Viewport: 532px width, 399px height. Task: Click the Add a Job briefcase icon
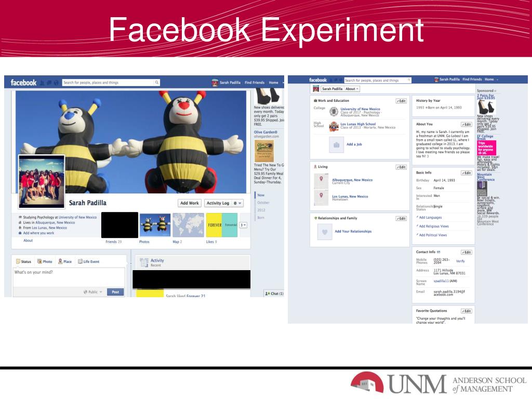(x=336, y=145)
